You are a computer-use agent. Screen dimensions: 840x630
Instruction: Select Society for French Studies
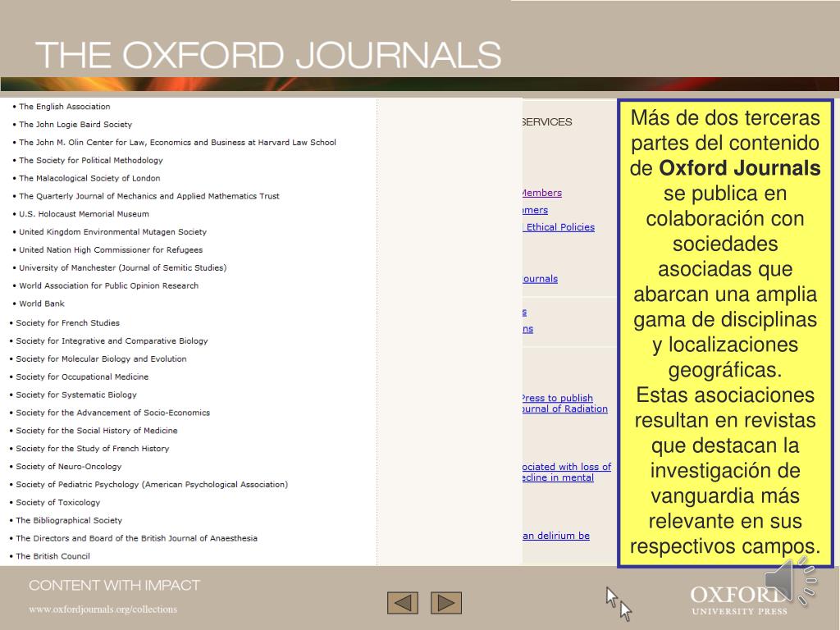[x=67, y=323]
